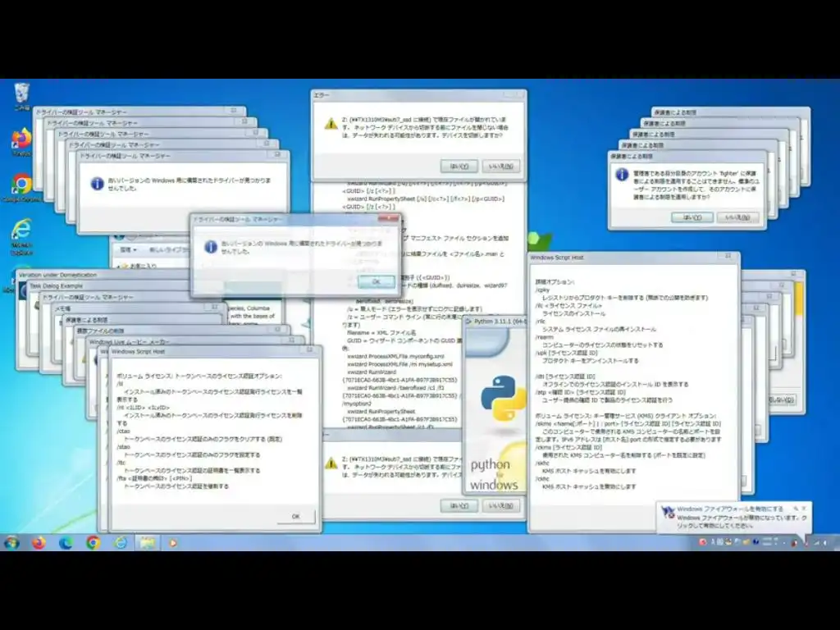This screenshot has width=840, height=630.
Task: Open Windows Media Player from the taskbar
Action: [x=173, y=543]
